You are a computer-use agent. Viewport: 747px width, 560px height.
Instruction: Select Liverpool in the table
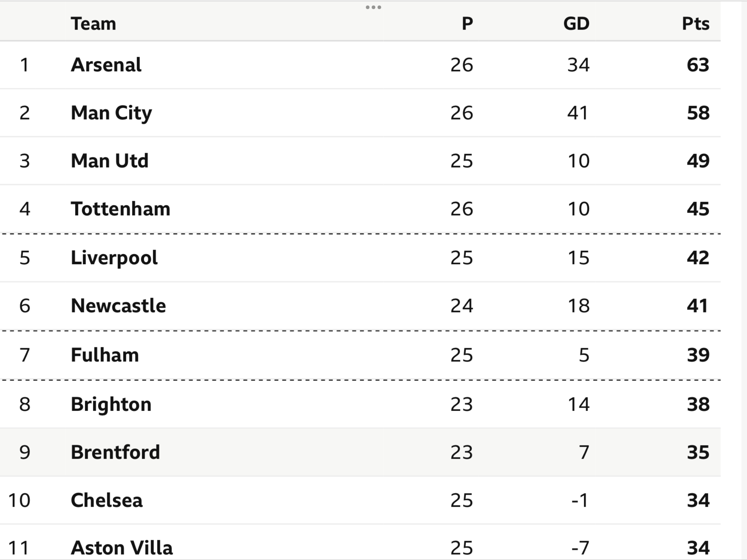pos(114,258)
